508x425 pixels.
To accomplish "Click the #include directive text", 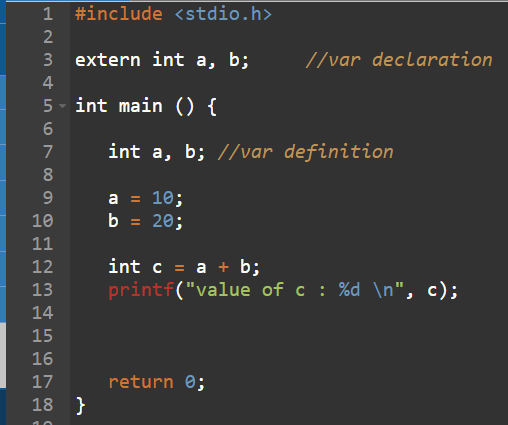I will pyautogui.click(x=119, y=14).
